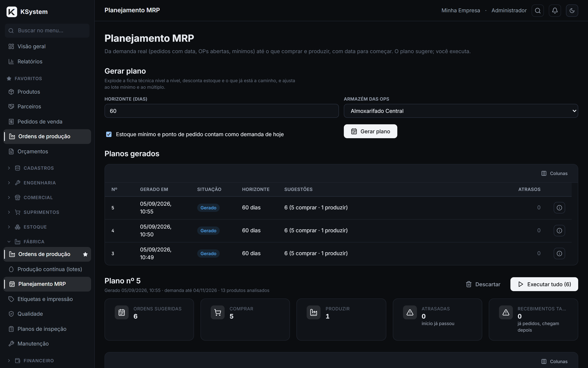This screenshot has width=588, height=368.
Task: Open Orçamentos menu item
Action: click(x=47, y=151)
